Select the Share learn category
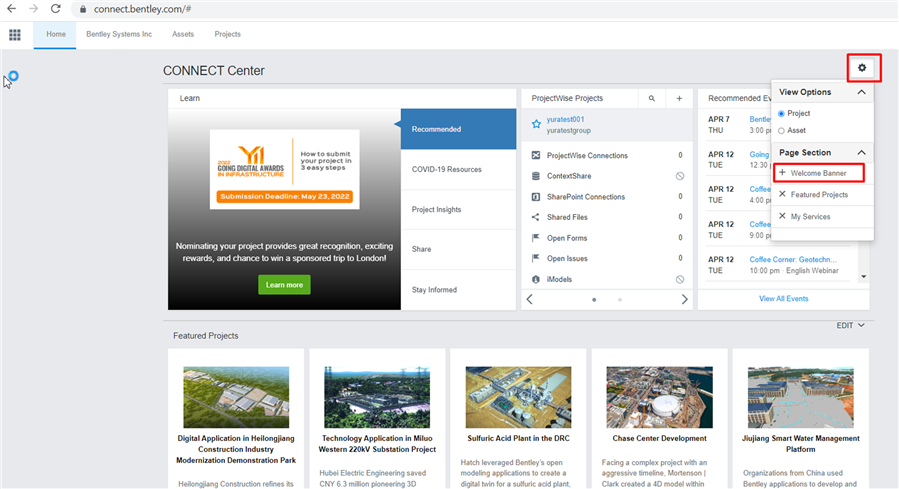This screenshot has width=899, height=489. [458, 249]
